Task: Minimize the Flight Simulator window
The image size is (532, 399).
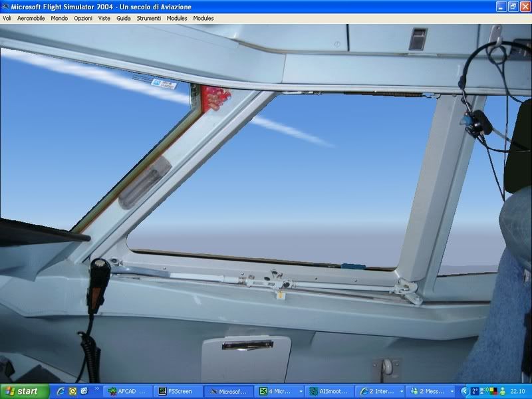Action: tap(501, 7)
